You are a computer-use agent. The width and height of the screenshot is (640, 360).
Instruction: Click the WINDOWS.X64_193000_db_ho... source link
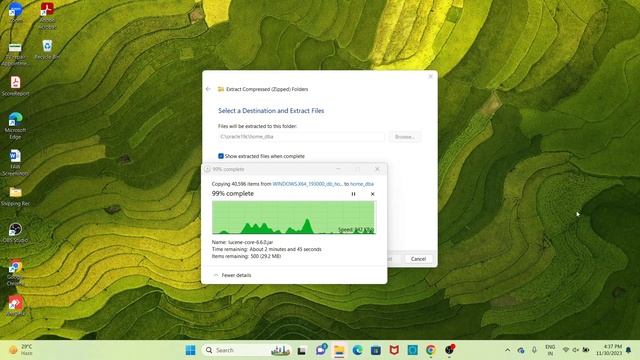pos(307,184)
